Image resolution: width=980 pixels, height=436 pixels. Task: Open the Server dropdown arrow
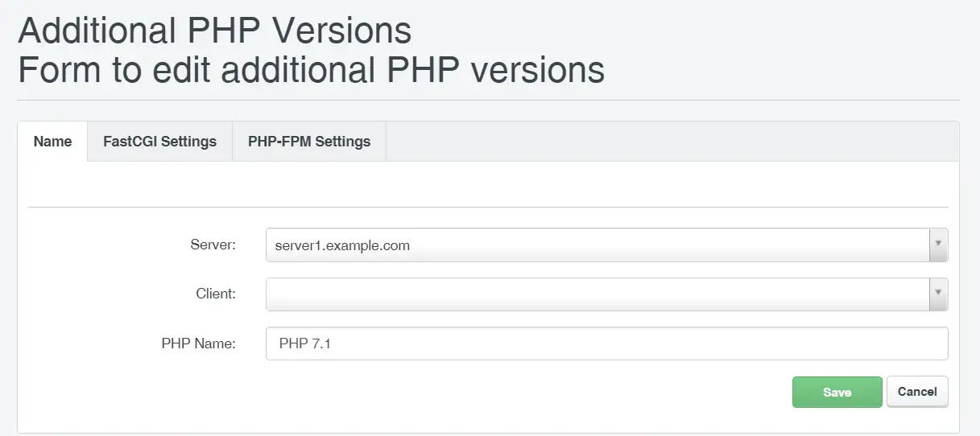(938, 245)
